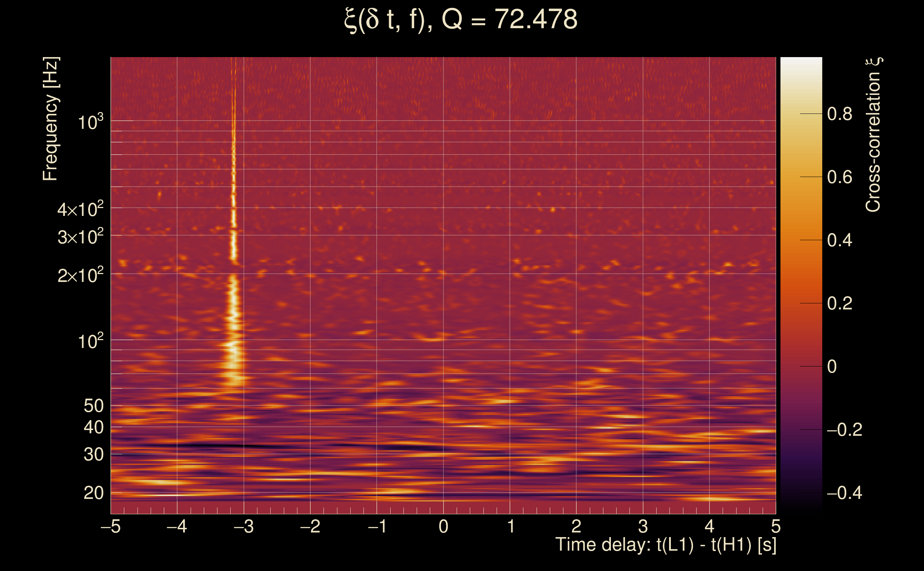The height and width of the screenshot is (571, 924).
Task: Click the Cross-correlation ξ colorbar label
Action: click(x=873, y=135)
